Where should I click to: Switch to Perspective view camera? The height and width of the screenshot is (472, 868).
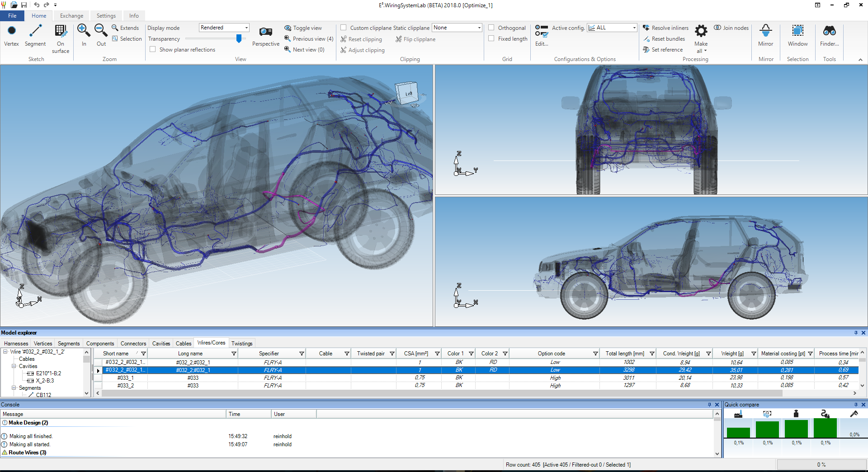pos(266,32)
